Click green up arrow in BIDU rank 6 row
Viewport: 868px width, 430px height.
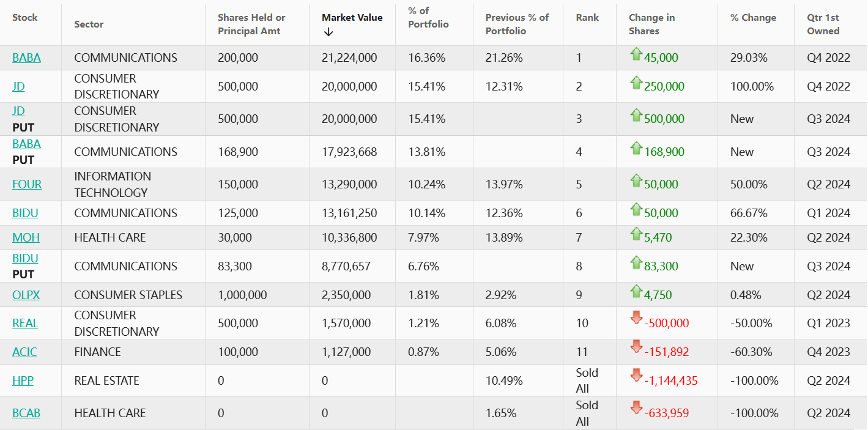636,209
